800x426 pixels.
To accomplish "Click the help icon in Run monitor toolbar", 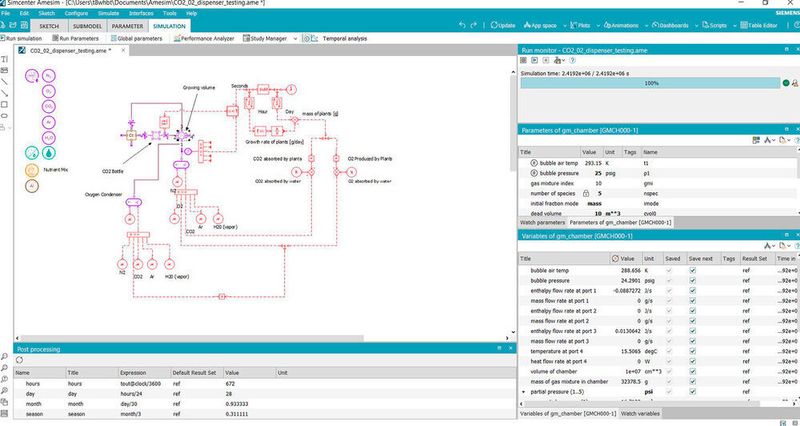I will tap(572, 60).
